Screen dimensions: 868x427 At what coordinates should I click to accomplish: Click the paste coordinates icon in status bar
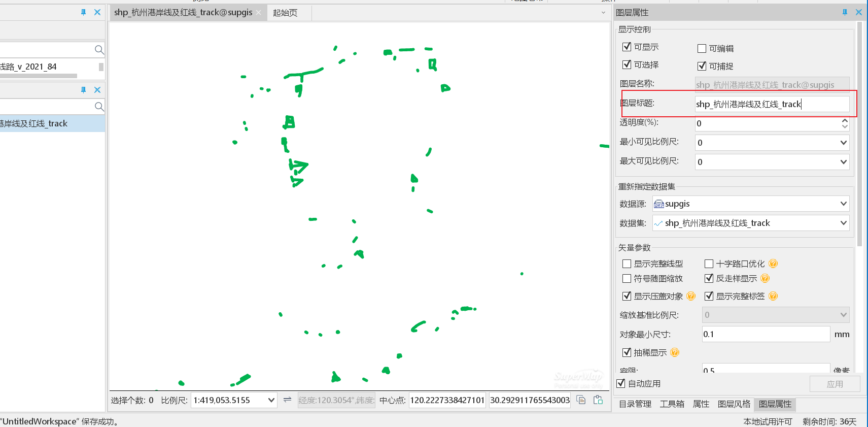pos(598,400)
